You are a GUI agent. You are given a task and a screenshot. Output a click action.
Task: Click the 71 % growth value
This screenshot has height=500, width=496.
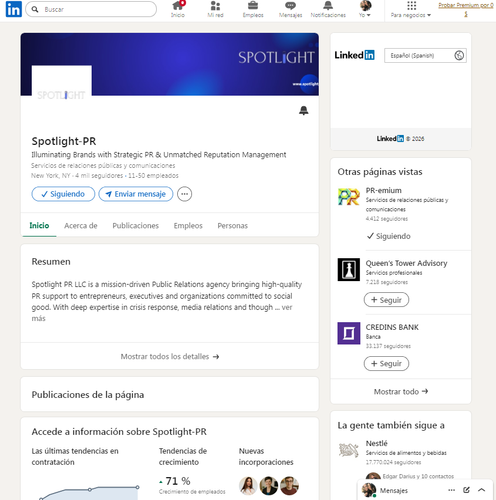[178, 481]
